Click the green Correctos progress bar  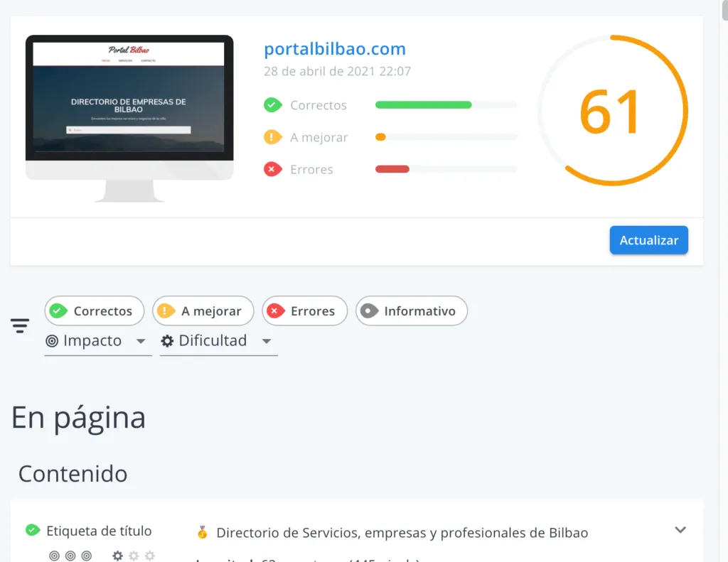coord(424,105)
